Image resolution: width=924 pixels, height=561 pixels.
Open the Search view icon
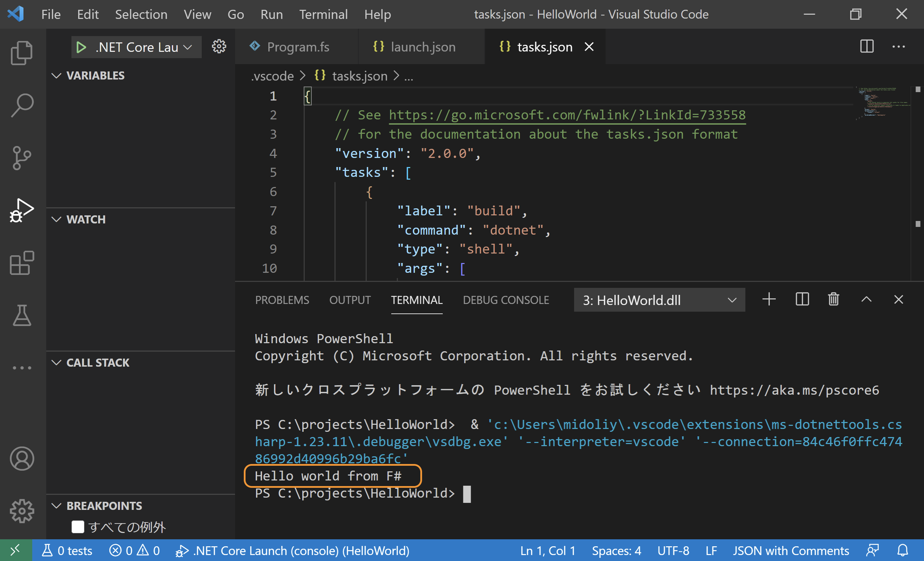pyautogui.click(x=22, y=105)
